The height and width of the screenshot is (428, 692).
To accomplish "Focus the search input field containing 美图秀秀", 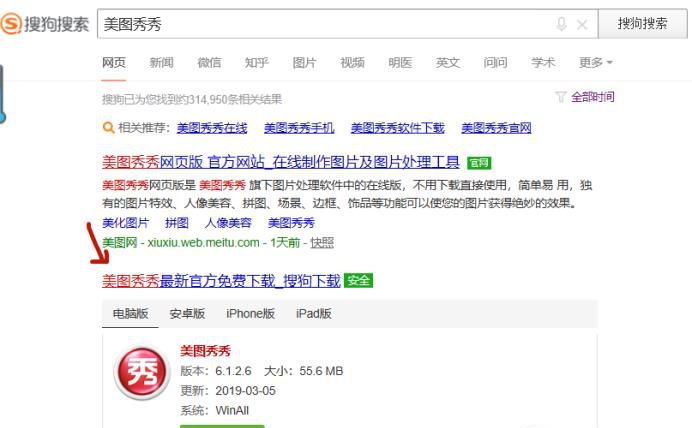I will tap(327, 24).
